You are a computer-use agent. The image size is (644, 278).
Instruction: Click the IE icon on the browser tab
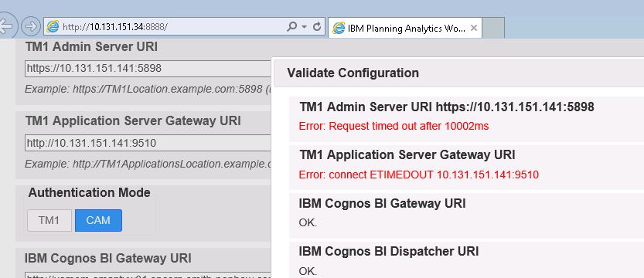pos(339,29)
